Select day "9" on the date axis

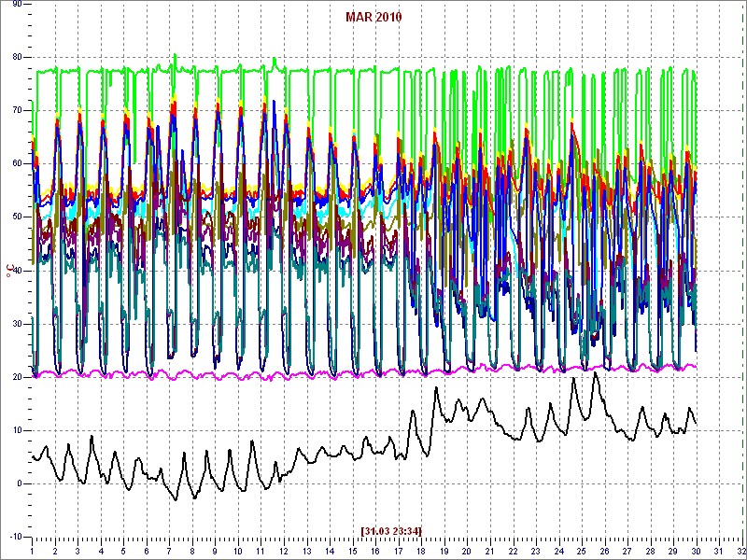[215, 551]
